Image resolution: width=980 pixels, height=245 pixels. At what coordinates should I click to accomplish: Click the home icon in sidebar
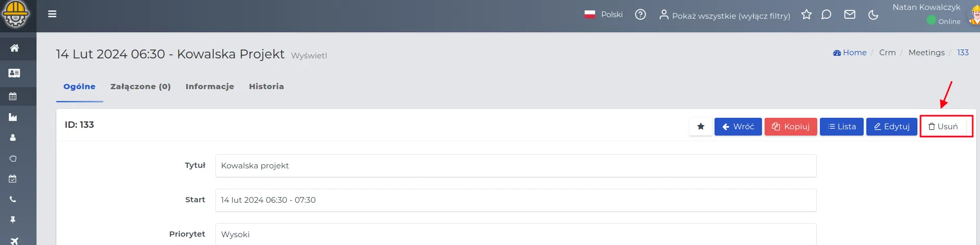pyautogui.click(x=14, y=48)
